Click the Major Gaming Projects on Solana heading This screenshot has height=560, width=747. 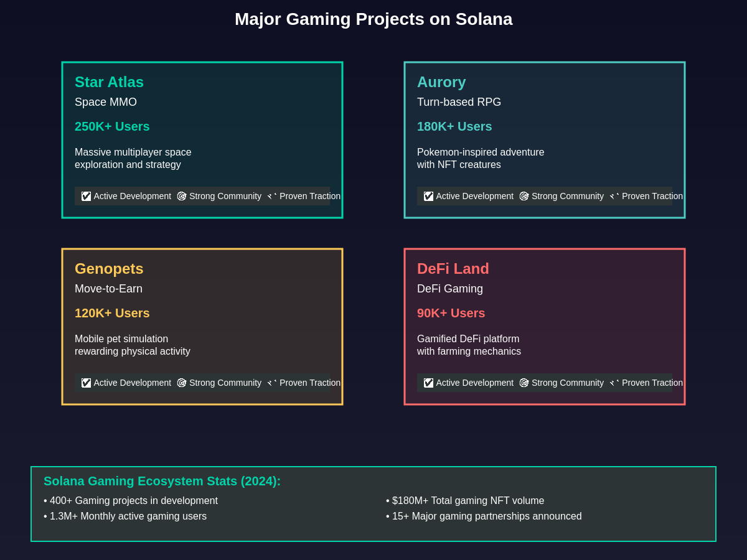pos(374,19)
